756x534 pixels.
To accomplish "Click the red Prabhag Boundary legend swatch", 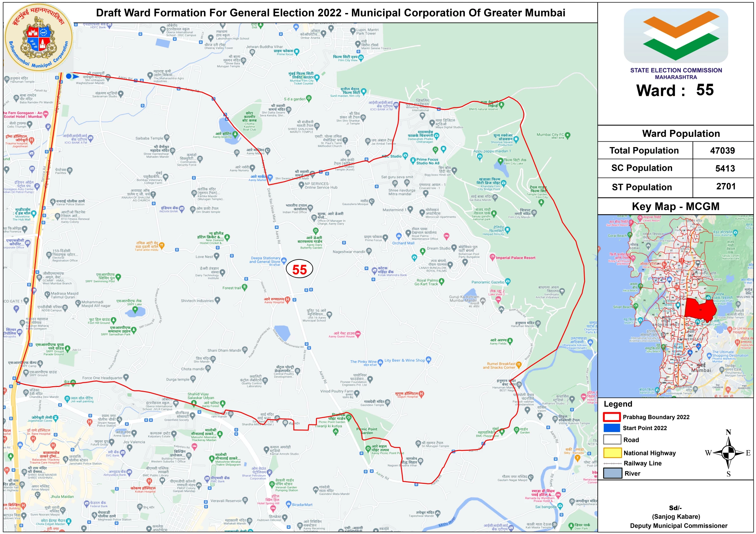I will click(612, 417).
